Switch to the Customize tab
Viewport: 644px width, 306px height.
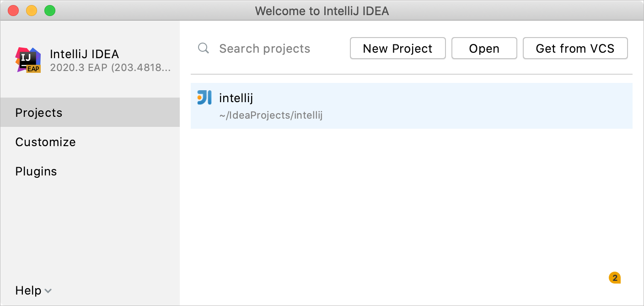point(90,142)
